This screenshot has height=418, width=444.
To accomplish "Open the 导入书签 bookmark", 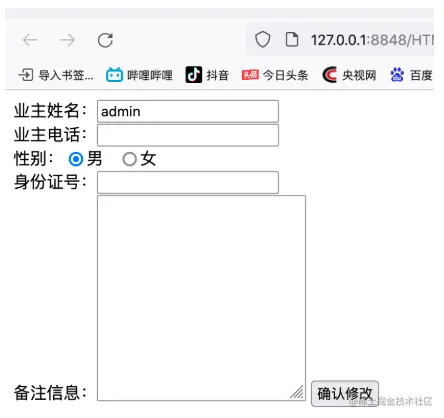I will (56, 75).
